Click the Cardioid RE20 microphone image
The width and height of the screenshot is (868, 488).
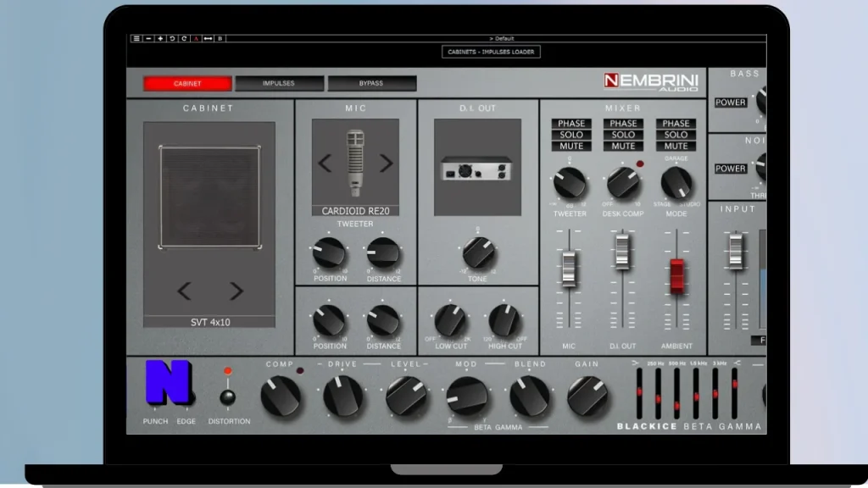pyautogui.click(x=355, y=162)
